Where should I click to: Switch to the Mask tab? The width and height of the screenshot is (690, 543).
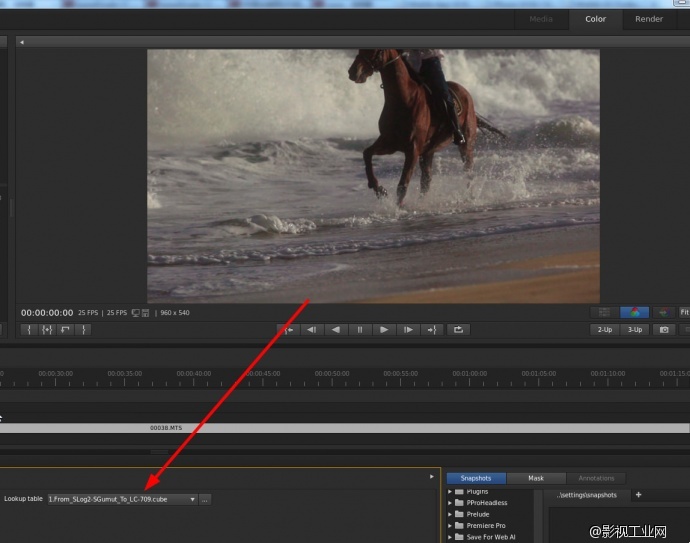(x=536, y=478)
